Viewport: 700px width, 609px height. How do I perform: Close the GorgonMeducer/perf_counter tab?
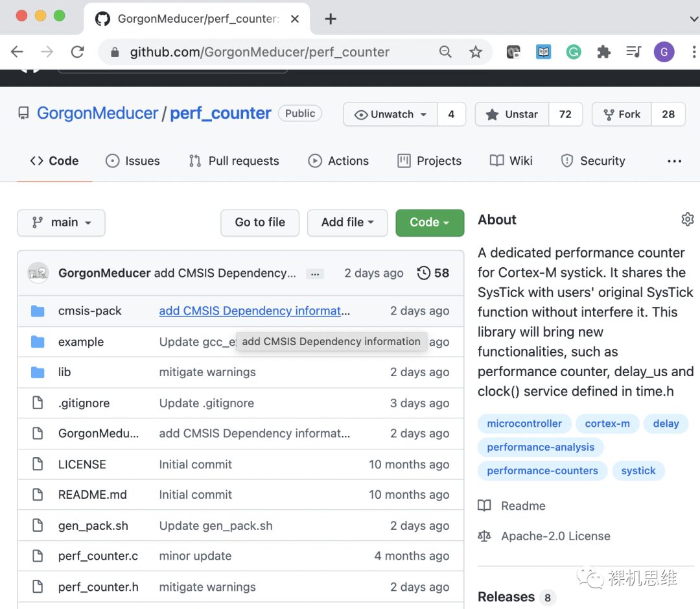295,19
